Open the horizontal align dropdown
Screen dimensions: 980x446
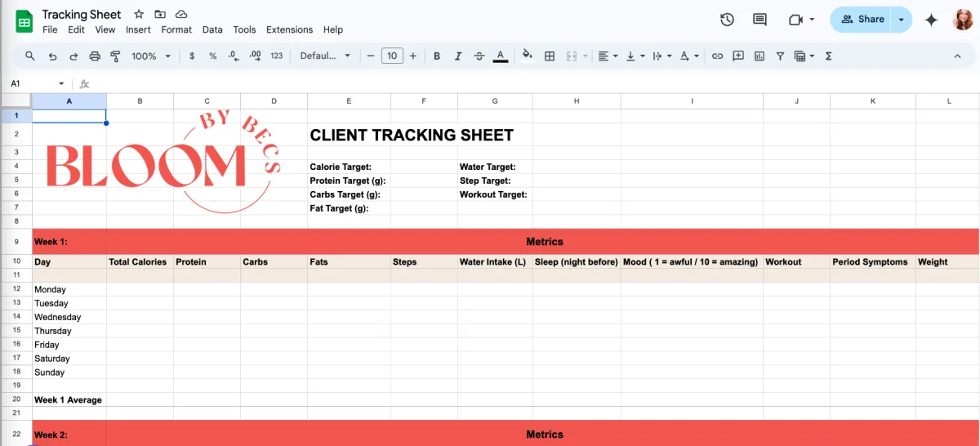click(608, 56)
